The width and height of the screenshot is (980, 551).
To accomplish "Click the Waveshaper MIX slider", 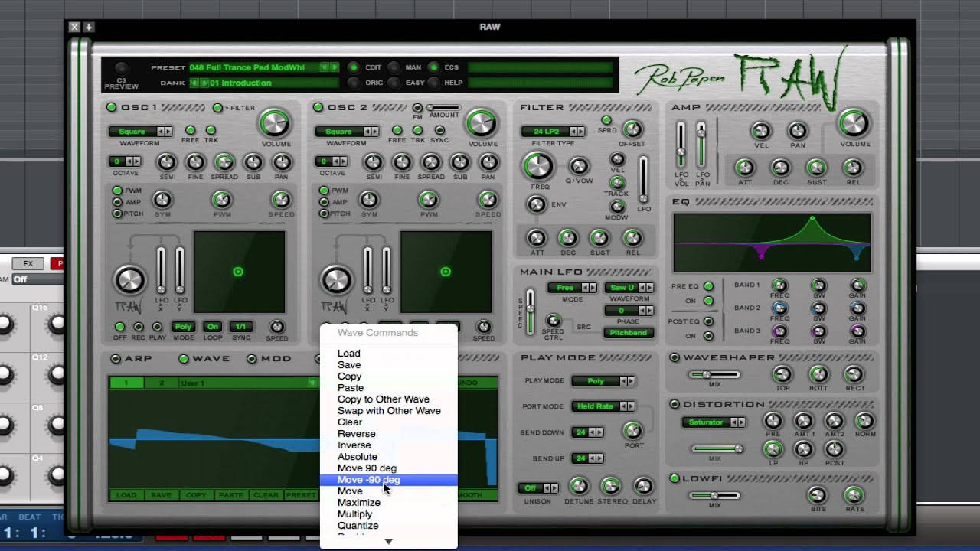I will coord(714,375).
